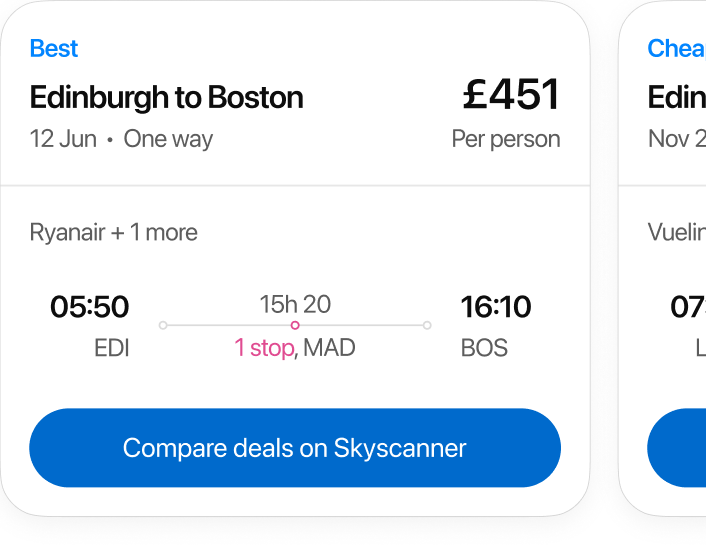
Task: Click the arrival endpoint dot on flight line
Action: pyautogui.click(x=427, y=325)
